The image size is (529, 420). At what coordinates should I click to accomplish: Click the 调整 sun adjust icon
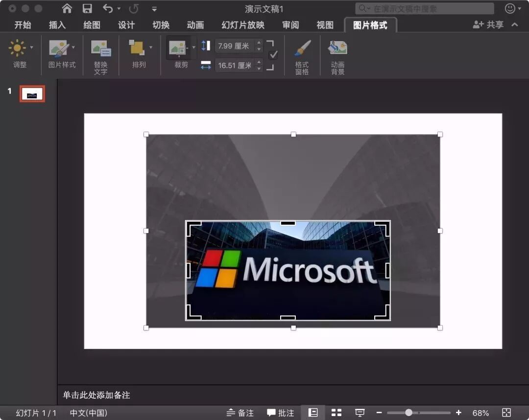17,48
